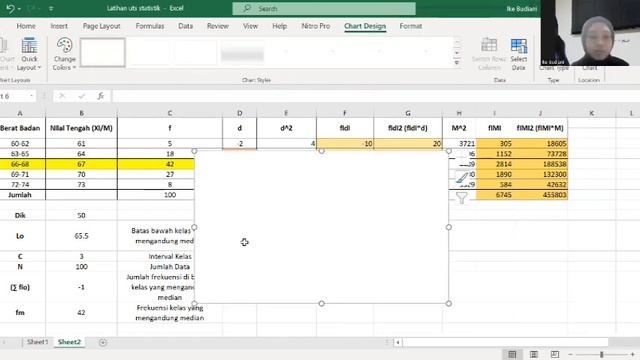Click the Search box in title bar

[324, 9]
